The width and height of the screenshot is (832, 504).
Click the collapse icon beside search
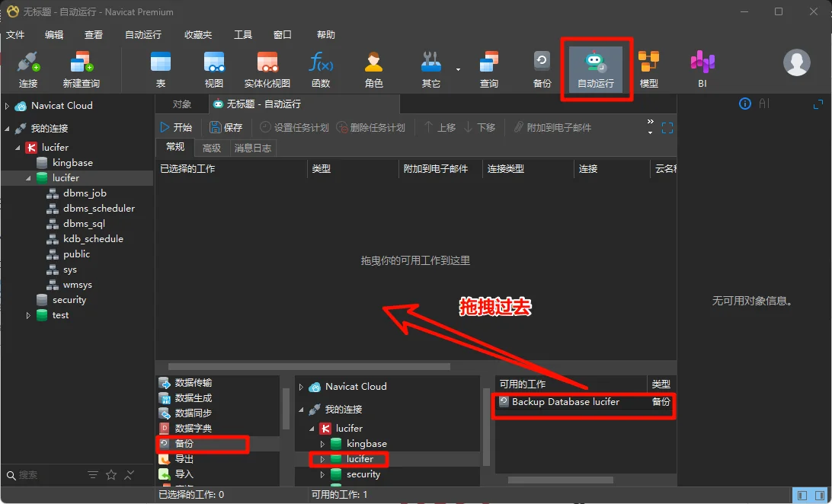[x=130, y=475]
